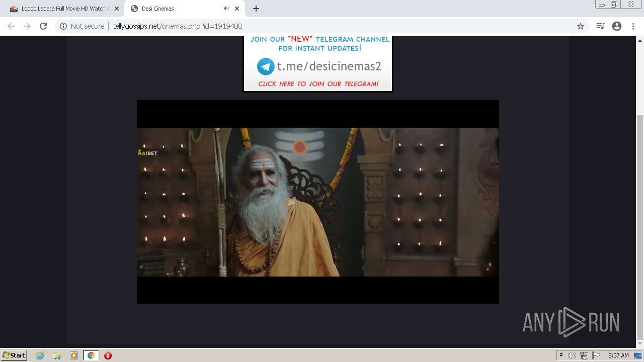Open Action Center flag icon
644x362 pixels.
[596, 355]
